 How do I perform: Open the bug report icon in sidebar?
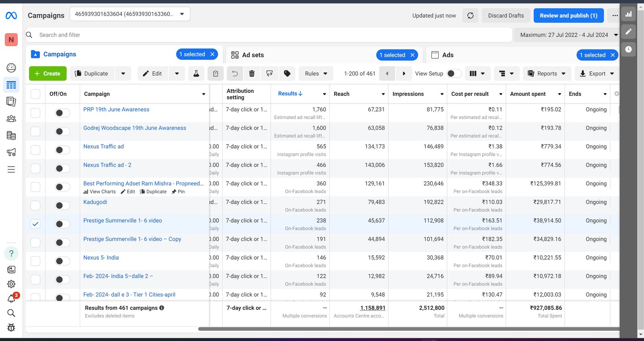click(11, 327)
